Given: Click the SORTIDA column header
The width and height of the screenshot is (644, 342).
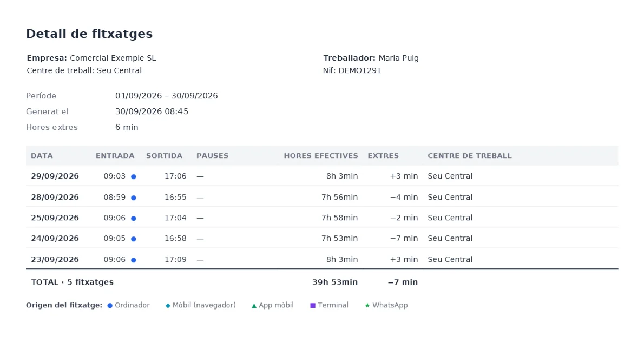Looking at the screenshot, I should [x=165, y=156].
